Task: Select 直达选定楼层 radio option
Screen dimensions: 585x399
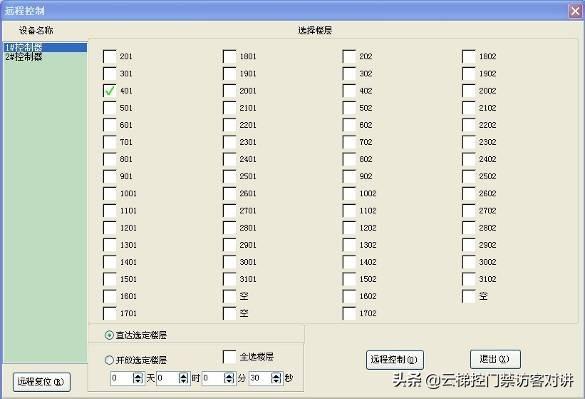Action: [x=109, y=335]
